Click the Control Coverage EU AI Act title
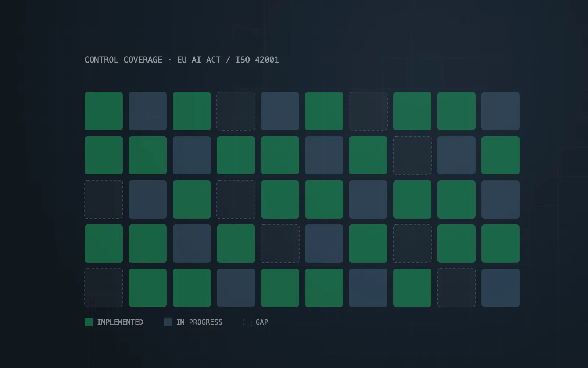 tap(182, 60)
